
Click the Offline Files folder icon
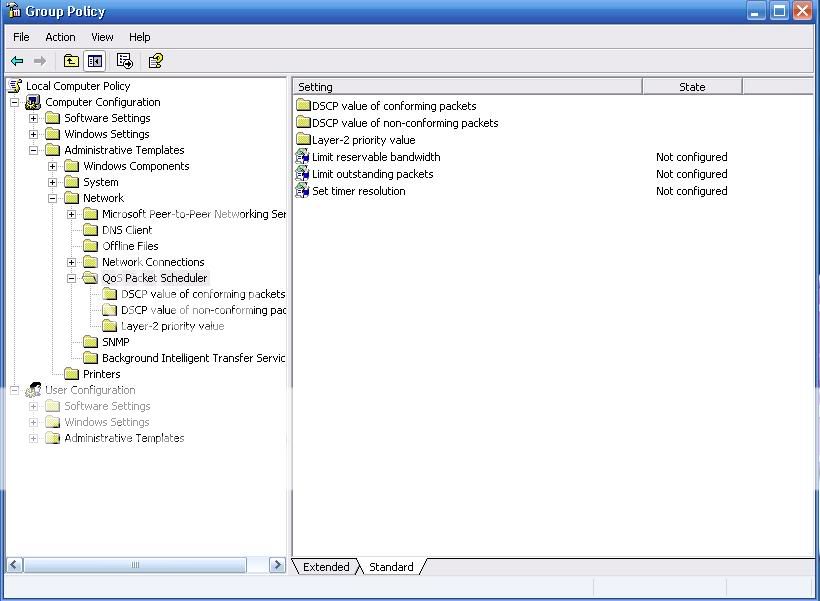coord(90,246)
